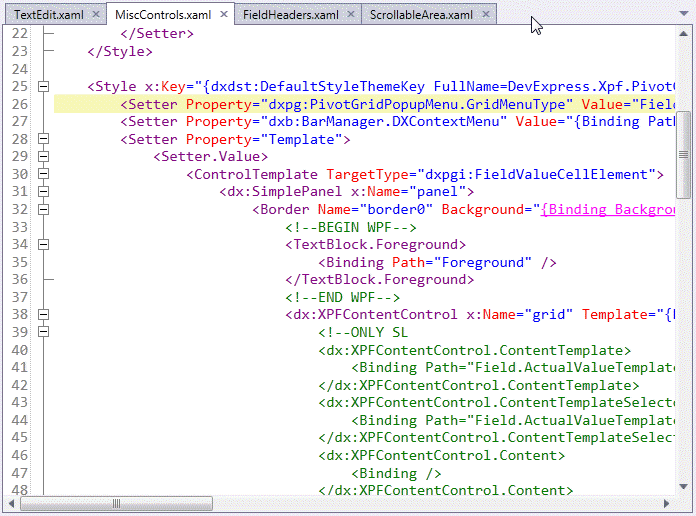
Task: Close the FieldHeaders.xaml tab
Action: (x=351, y=14)
